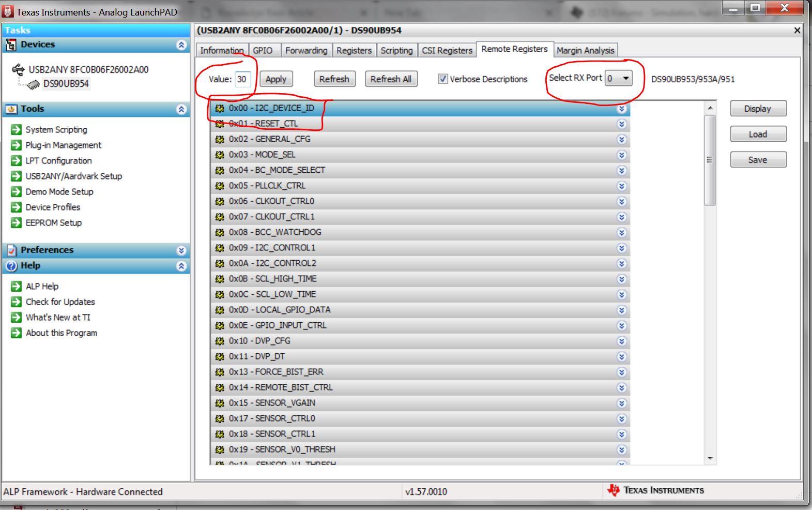
Task: Expand the 0x09 I2C_CONTROL1 register row
Action: (622, 248)
